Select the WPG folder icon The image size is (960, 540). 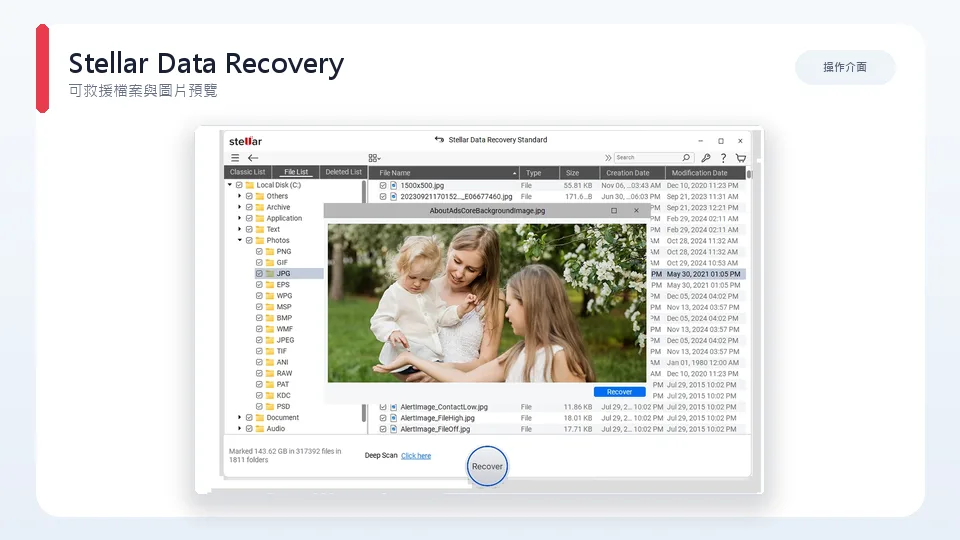coord(269,296)
